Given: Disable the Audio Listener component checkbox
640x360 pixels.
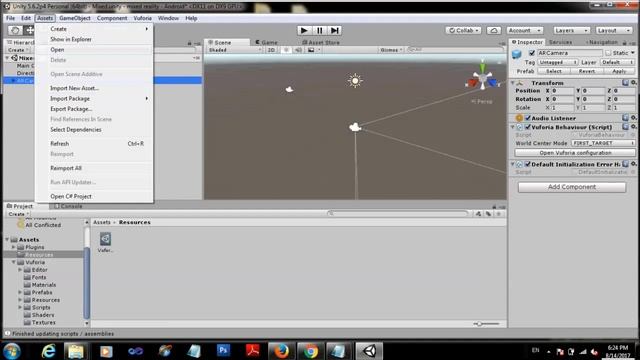Looking at the screenshot, I should click(x=528, y=118).
